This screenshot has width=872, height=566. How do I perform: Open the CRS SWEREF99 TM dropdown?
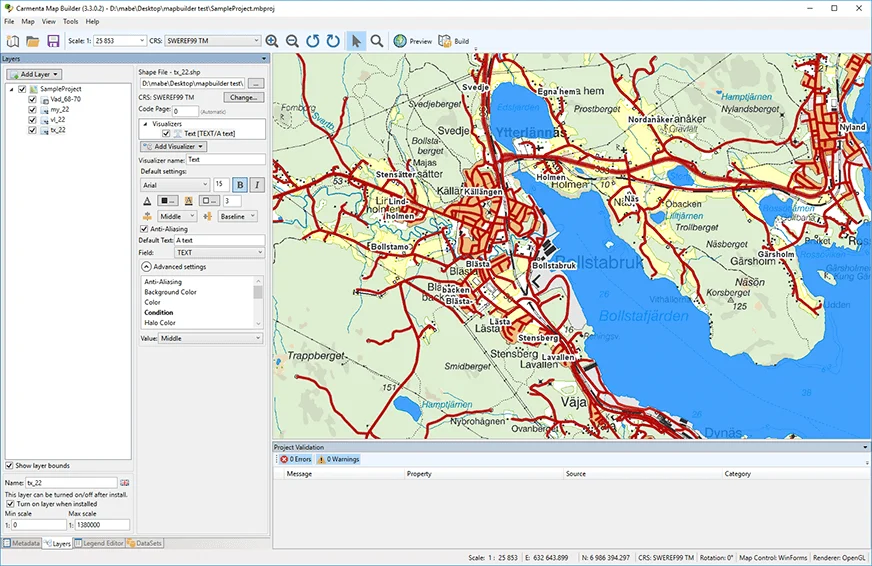pyautogui.click(x=211, y=41)
